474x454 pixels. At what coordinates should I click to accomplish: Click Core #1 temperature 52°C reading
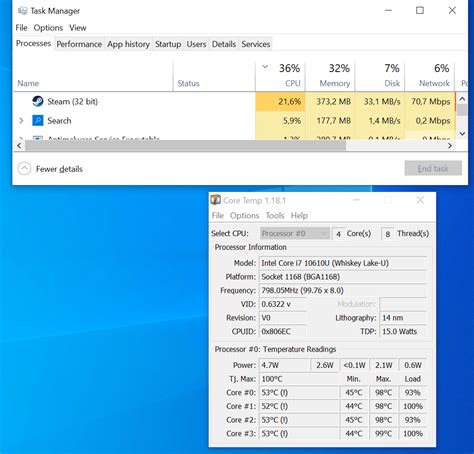[x=299, y=406]
